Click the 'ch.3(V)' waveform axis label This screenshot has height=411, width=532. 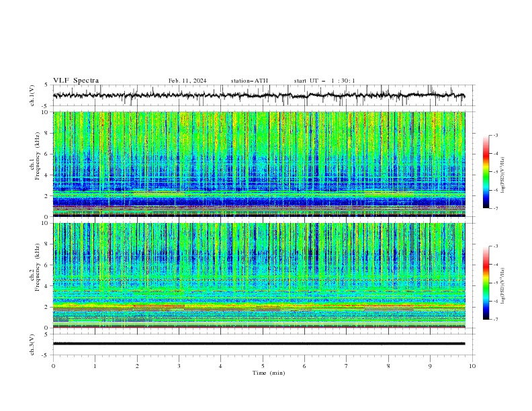[x=32, y=345]
